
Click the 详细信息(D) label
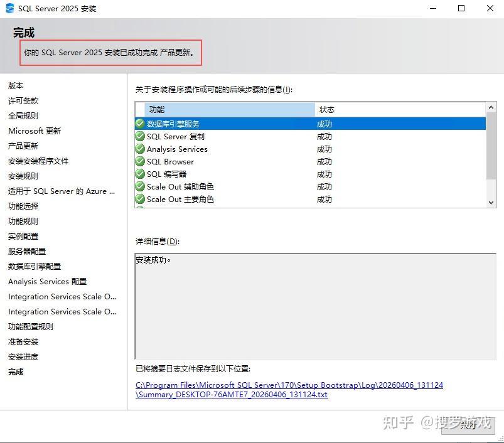(158, 241)
